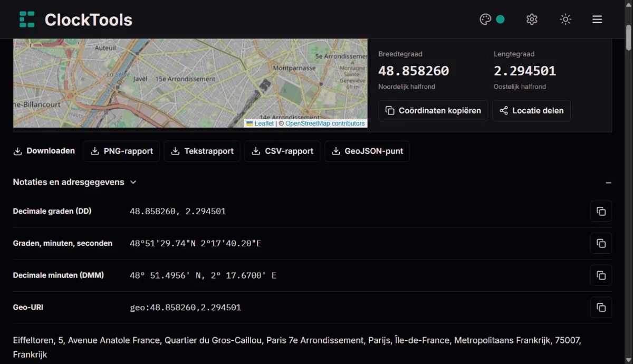Open the ClockTools logo home link

(x=75, y=20)
